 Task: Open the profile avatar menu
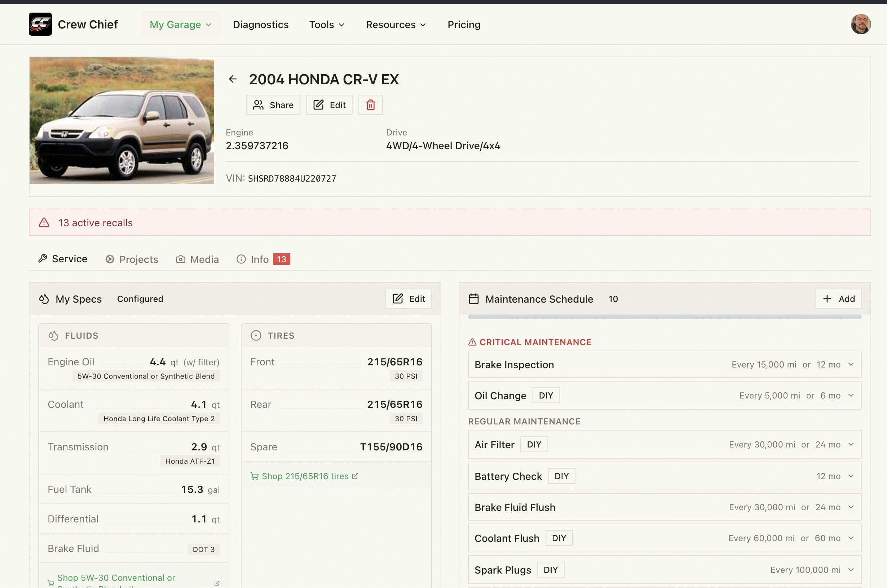coord(861,24)
